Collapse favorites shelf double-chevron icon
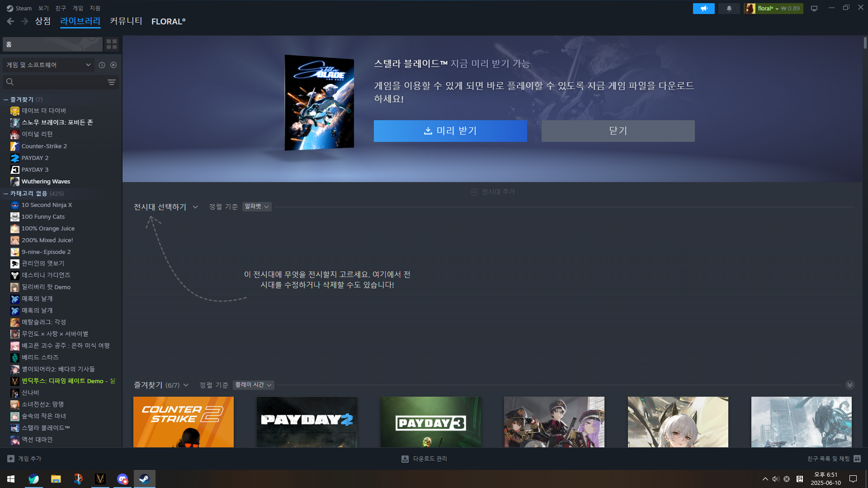The height and width of the screenshot is (488, 868). click(850, 385)
